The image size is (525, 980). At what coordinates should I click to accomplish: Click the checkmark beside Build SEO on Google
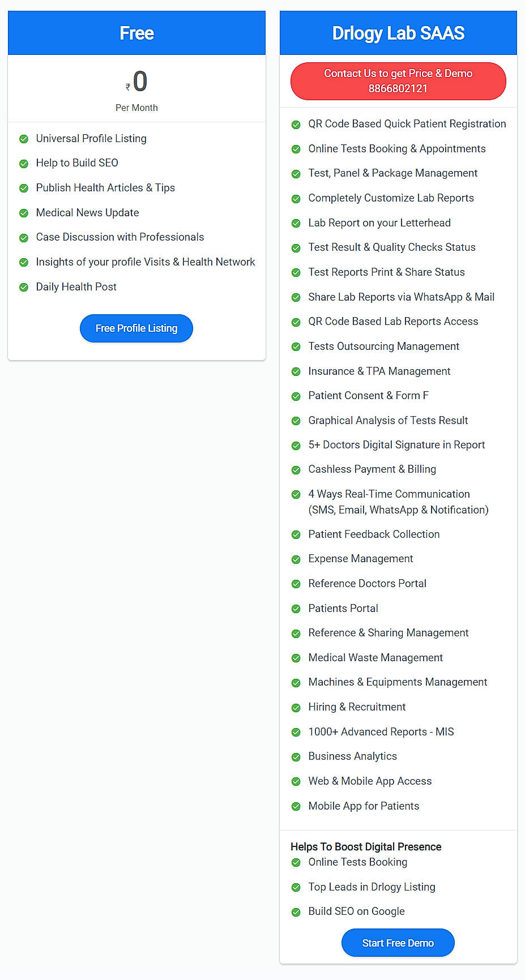pos(296,911)
